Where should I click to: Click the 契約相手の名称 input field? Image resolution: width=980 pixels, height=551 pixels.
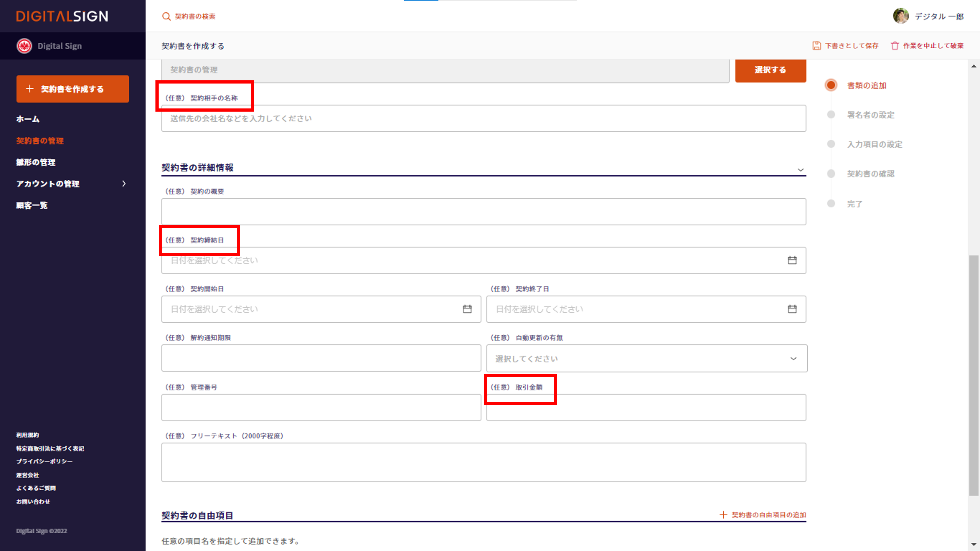coord(483,119)
